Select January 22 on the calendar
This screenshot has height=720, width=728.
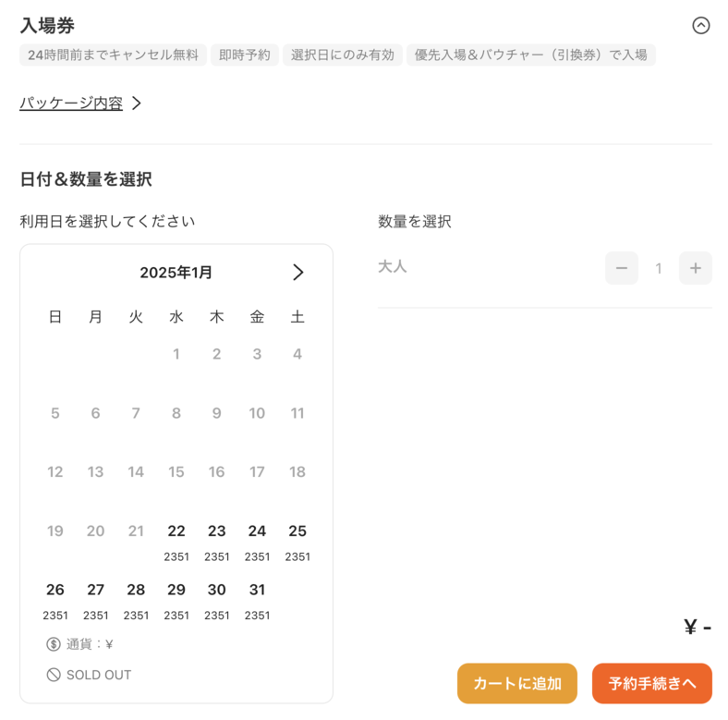(x=176, y=541)
